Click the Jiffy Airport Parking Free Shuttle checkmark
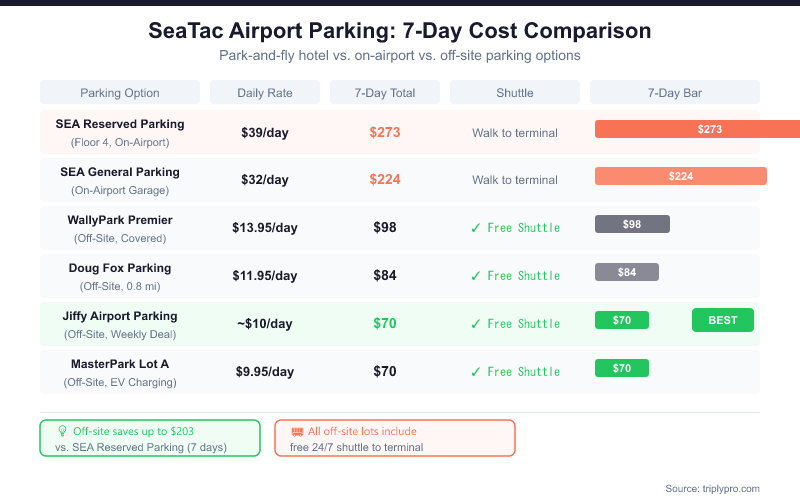This screenshot has height=500, width=800. 476,324
